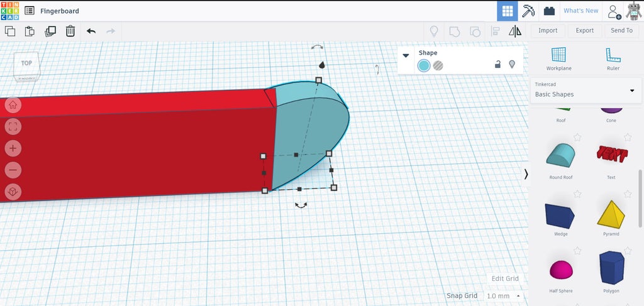Viewport: 644px width, 306px height.
Task: Select the Wedge shape
Action: coord(560,216)
